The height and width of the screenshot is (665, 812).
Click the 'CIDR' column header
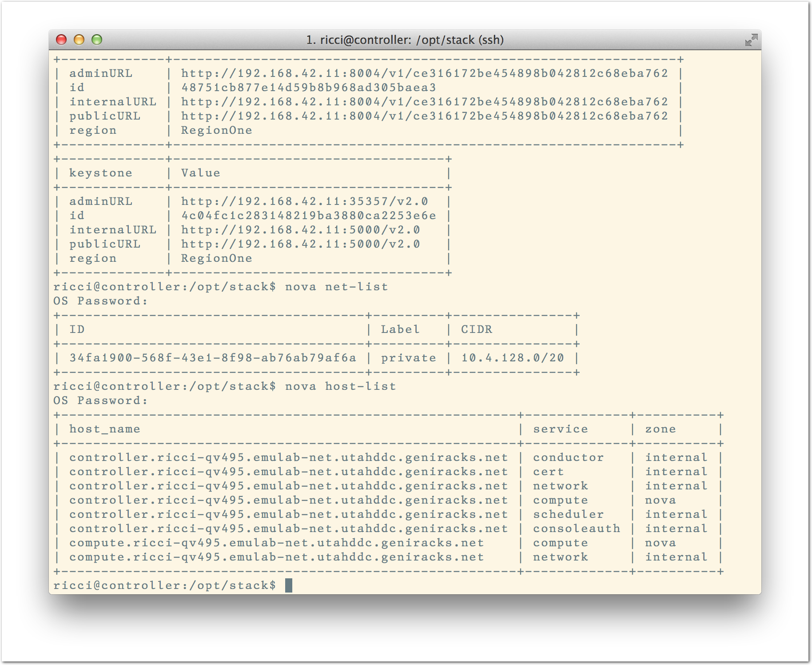click(x=477, y=329)
